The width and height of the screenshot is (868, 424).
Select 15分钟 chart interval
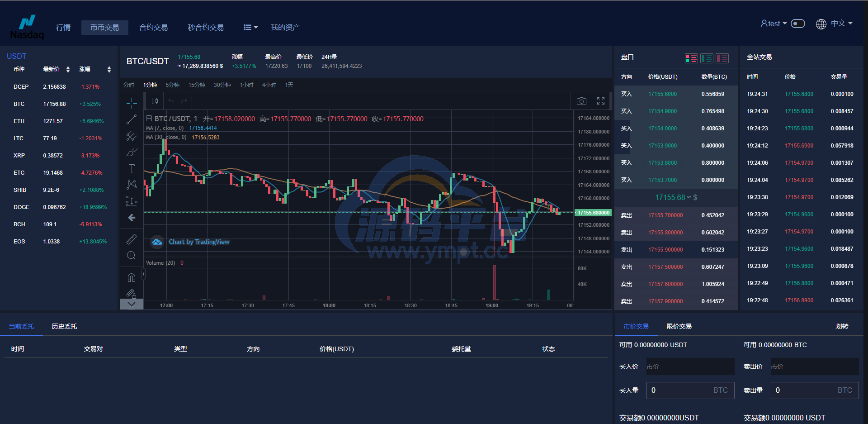pos(197,85)
